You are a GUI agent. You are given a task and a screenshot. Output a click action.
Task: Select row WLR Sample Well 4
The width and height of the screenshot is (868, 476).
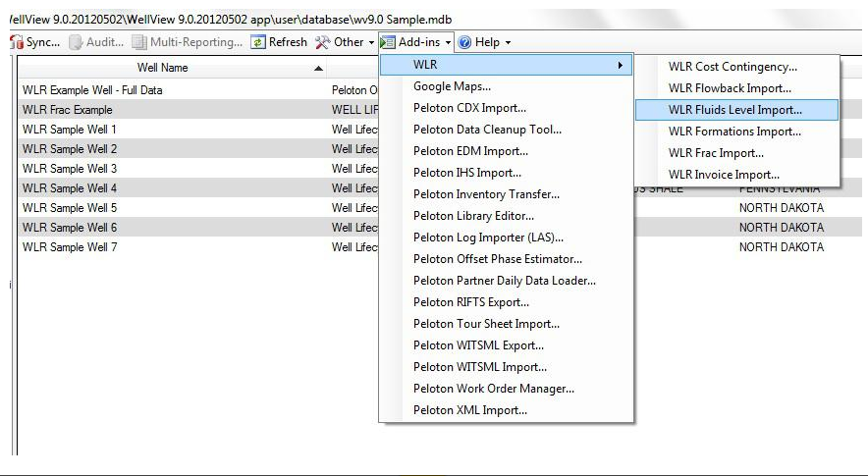[198, 188]
